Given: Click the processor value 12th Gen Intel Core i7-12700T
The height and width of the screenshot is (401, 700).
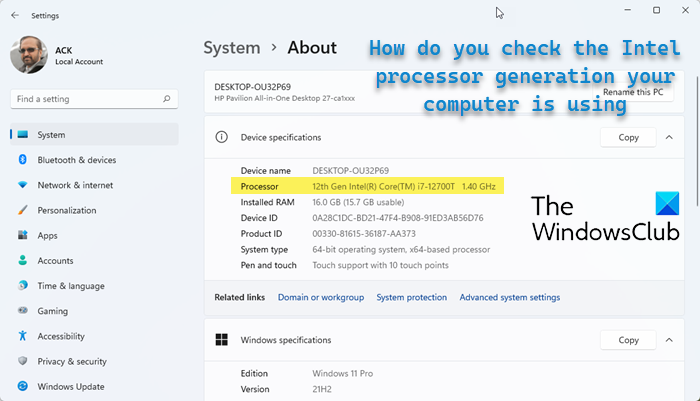Looking at the screenshot, I should pos(404,187).
